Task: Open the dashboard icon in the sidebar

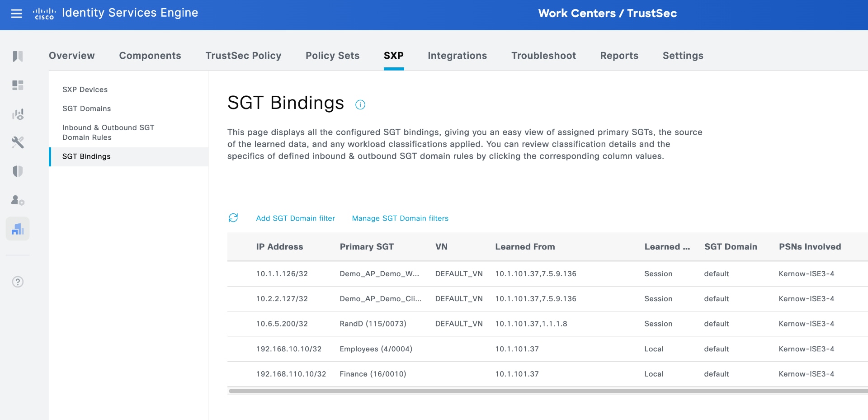Action: [18, 85]
